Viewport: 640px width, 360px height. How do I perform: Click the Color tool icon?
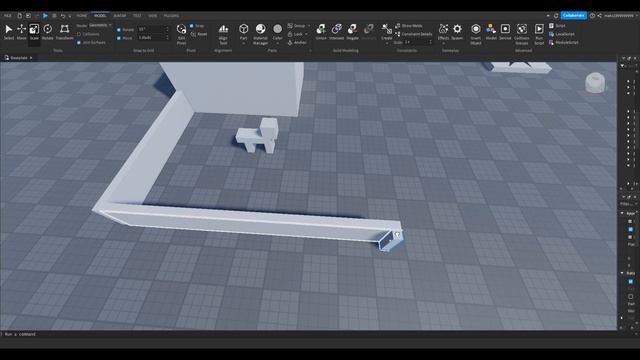[x=278, y=29]
